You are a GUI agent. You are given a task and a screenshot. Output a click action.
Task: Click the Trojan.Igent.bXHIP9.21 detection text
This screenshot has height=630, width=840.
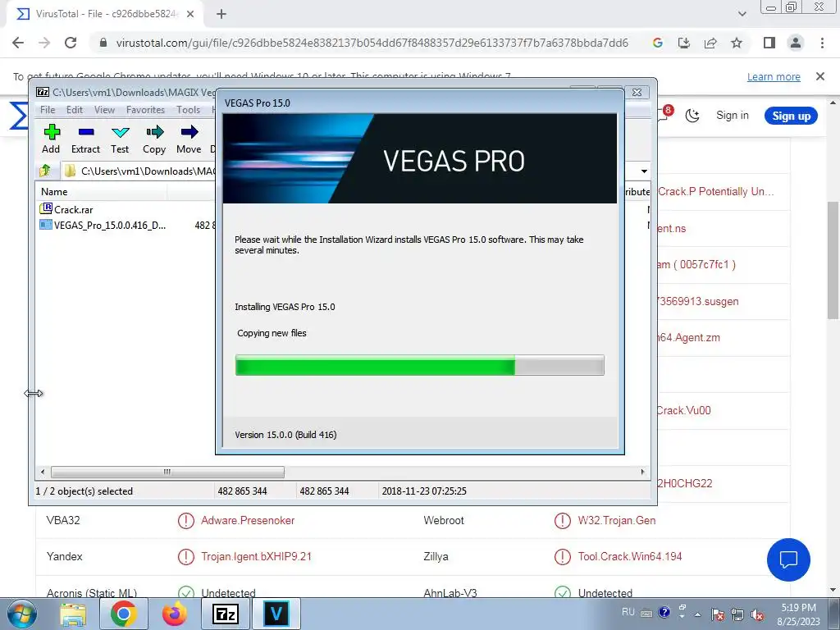[x=256, y=557]
